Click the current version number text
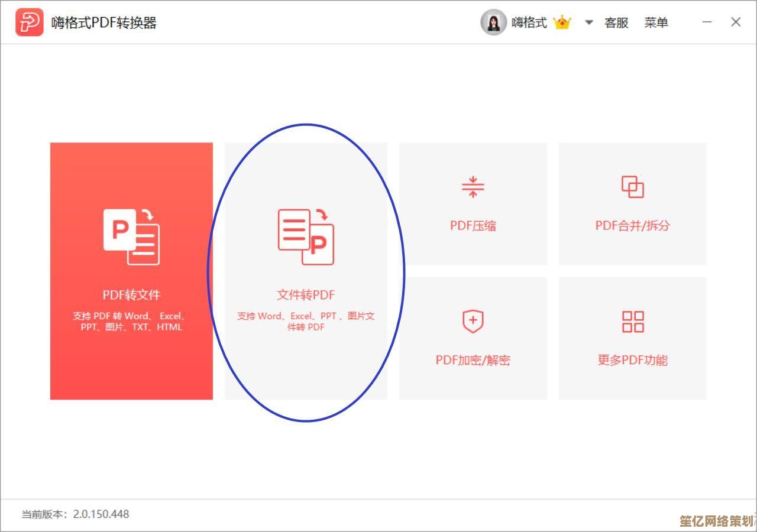Screen dimensions: 757x532 (101, 514)
